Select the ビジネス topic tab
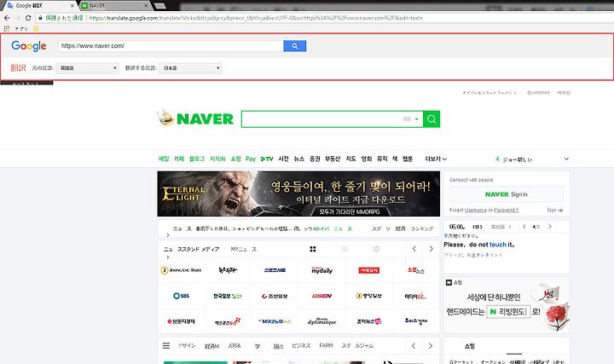 pyautogui.click(x=301, y=345)
